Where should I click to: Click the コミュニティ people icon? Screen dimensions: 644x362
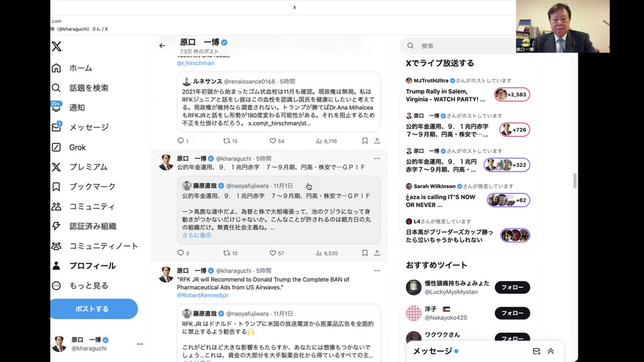56,206
